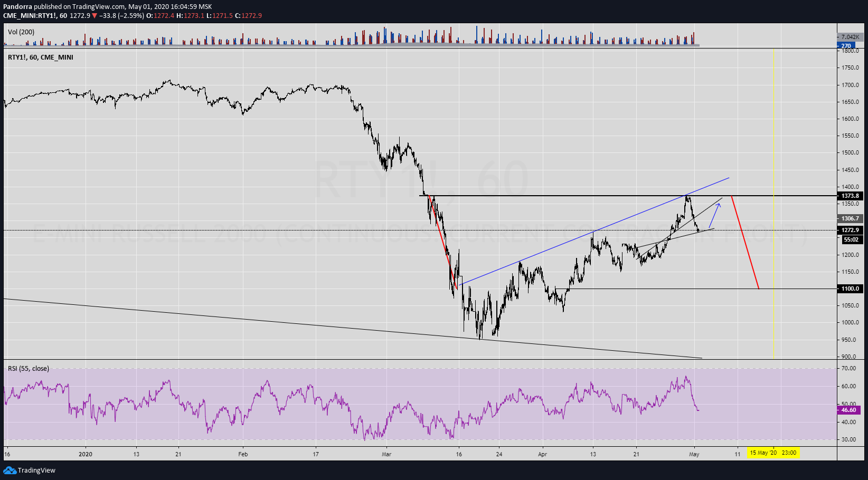868x480 pixels.
Task: Click the Vol (200) indicator title
Action: coord(21,32)
